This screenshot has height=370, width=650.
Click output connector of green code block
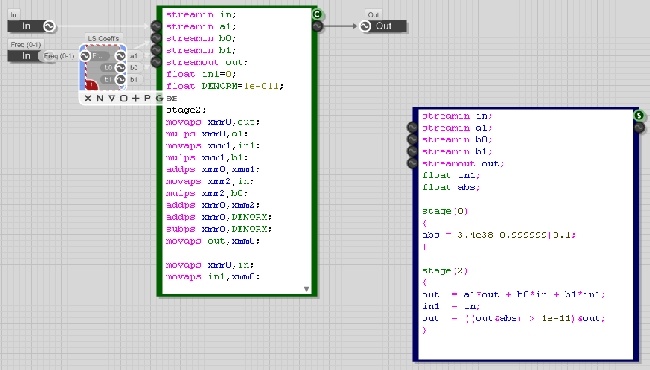click(317, 27)
